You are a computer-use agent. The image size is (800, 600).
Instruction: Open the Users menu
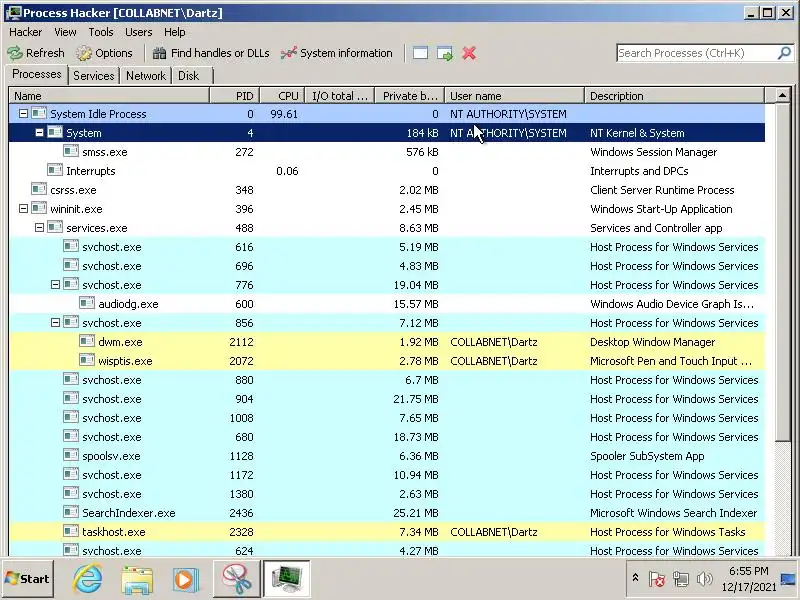click(138, 32)
